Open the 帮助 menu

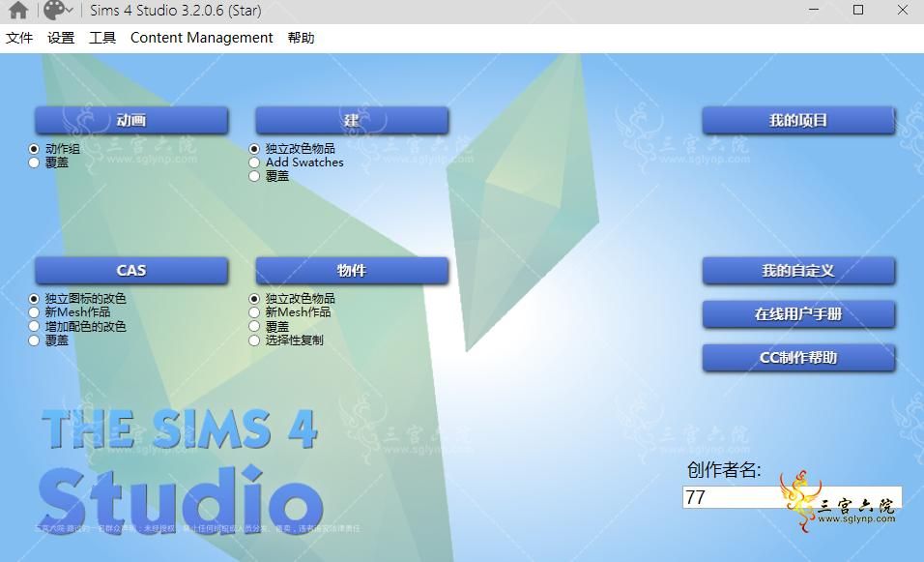[x=301, y=38]
